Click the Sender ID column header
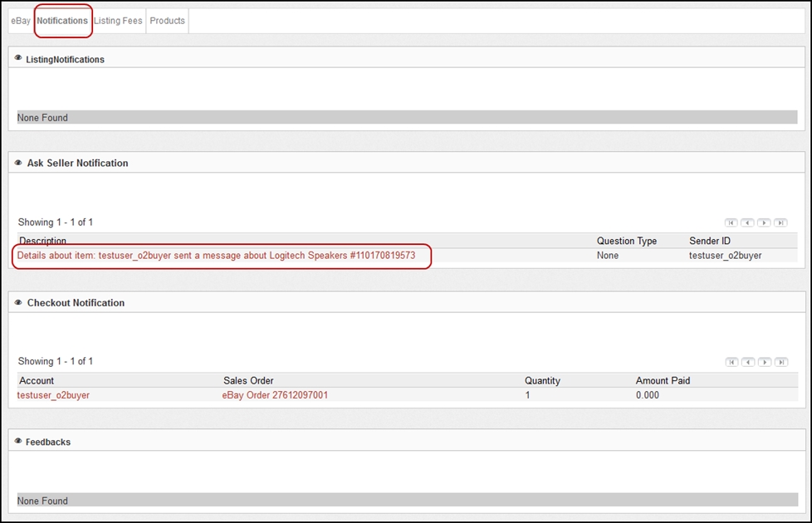The height and width of the screenshot is (523, 812). pyautogui.click(x=710, y=241)
